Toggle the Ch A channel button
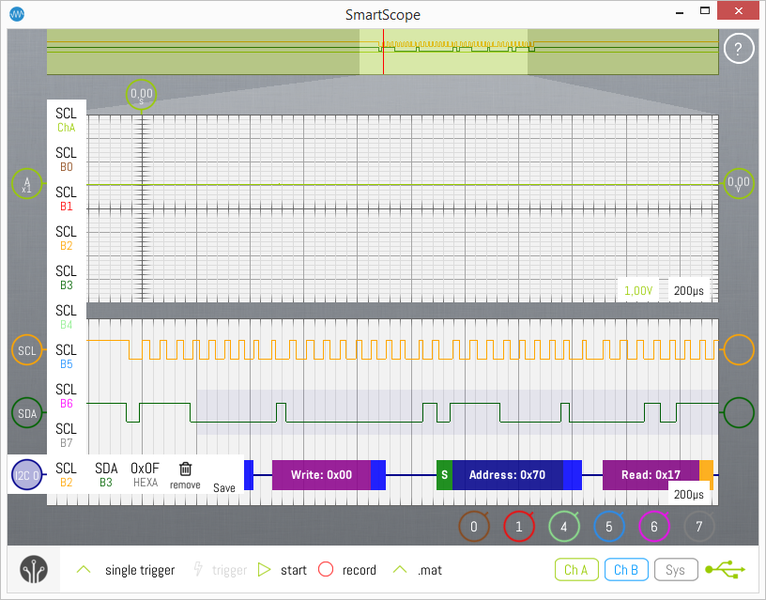 576,570
